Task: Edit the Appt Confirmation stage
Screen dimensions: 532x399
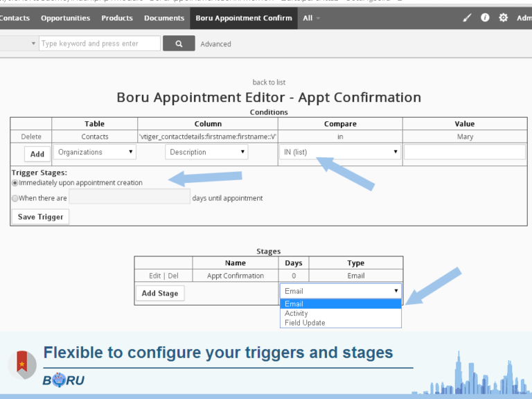Action: coord(154,276)
